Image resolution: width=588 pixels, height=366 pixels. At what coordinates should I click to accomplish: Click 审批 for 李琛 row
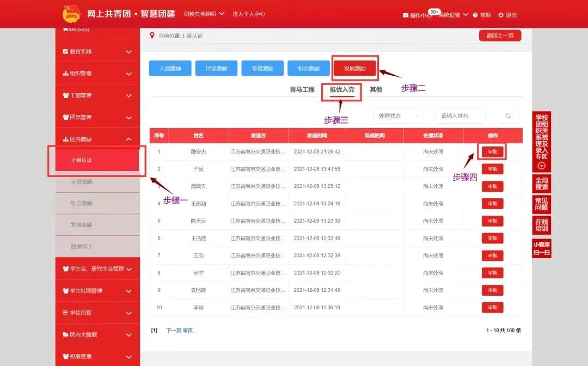[492, 308]
